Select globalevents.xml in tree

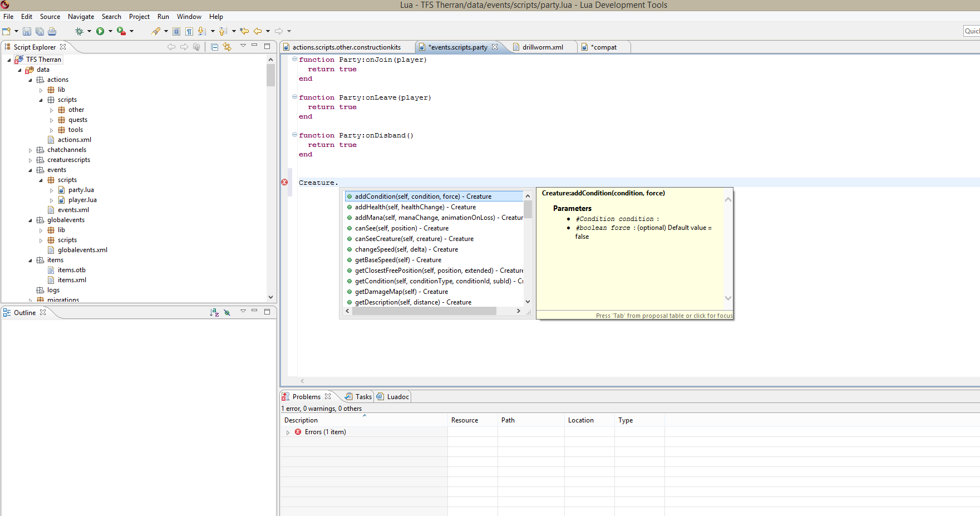pyautogui.click(x=82, y=250)
